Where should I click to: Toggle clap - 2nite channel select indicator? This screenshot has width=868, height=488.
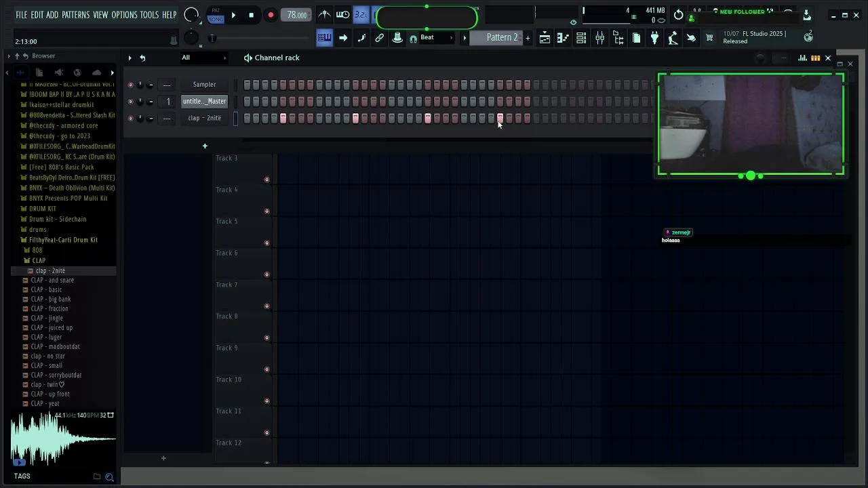point(236,119)
